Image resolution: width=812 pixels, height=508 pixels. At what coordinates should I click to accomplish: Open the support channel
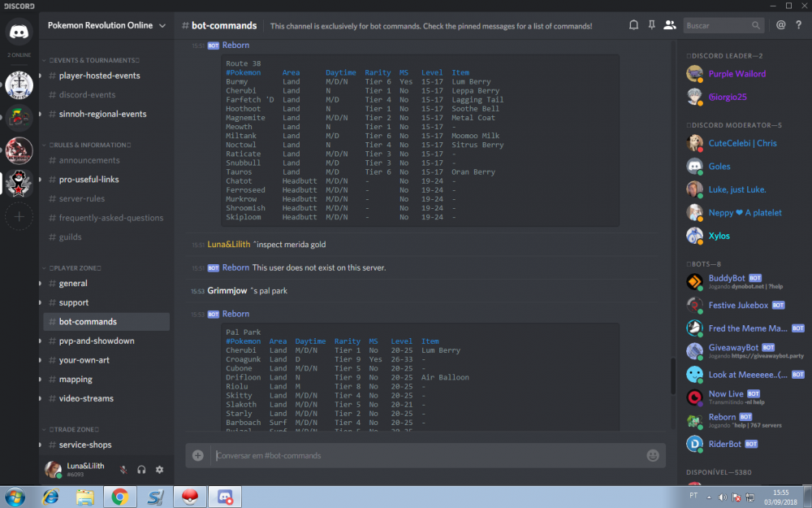106,302
